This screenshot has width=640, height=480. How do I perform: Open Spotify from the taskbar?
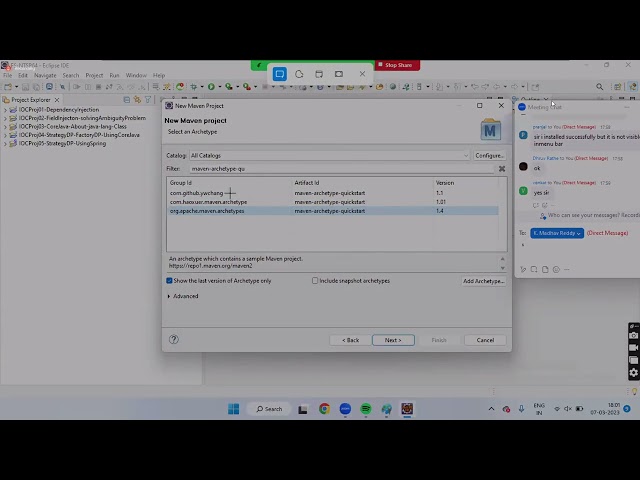(366, 409)
